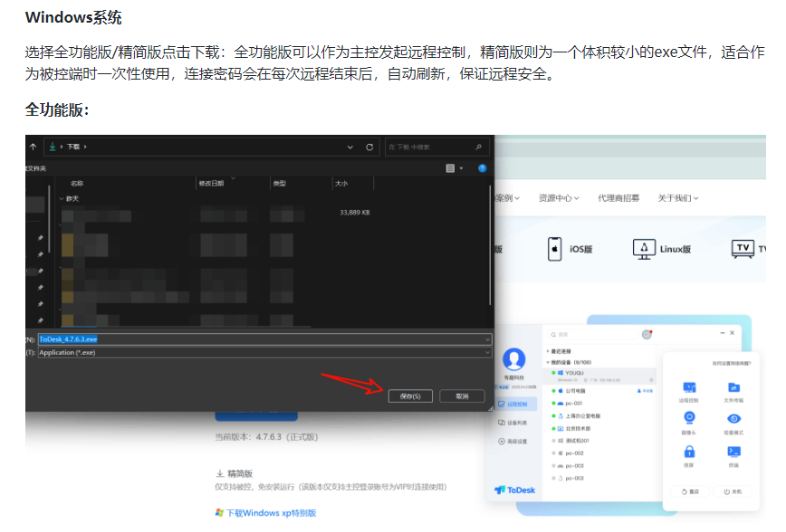Image resolution: width=786 pixels, height=532 pixels.
Task: Click the ToDesk_4.7.6.3.exe file name field
Action: point(264,339)
